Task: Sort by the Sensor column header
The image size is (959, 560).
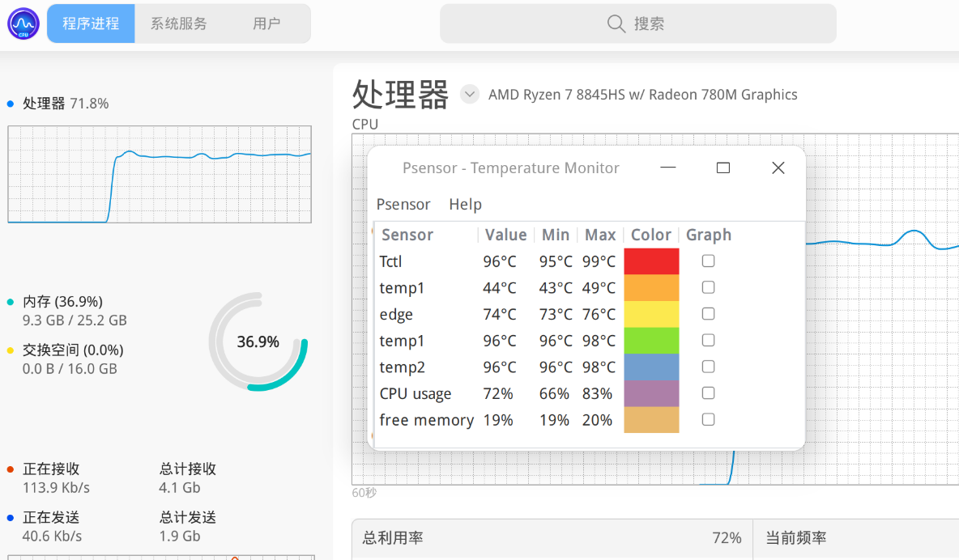Action: pos(407,235)
